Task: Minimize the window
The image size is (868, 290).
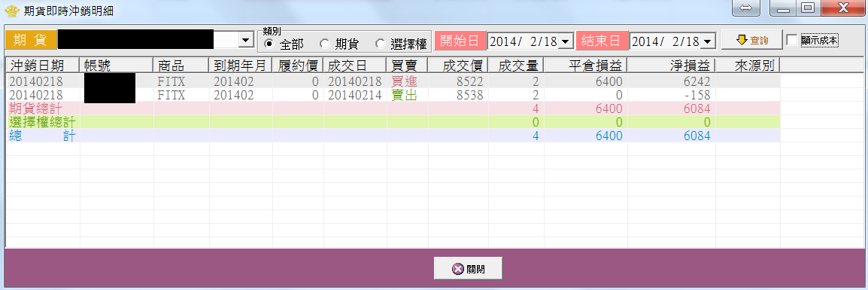Action: (x=783, y=8)
